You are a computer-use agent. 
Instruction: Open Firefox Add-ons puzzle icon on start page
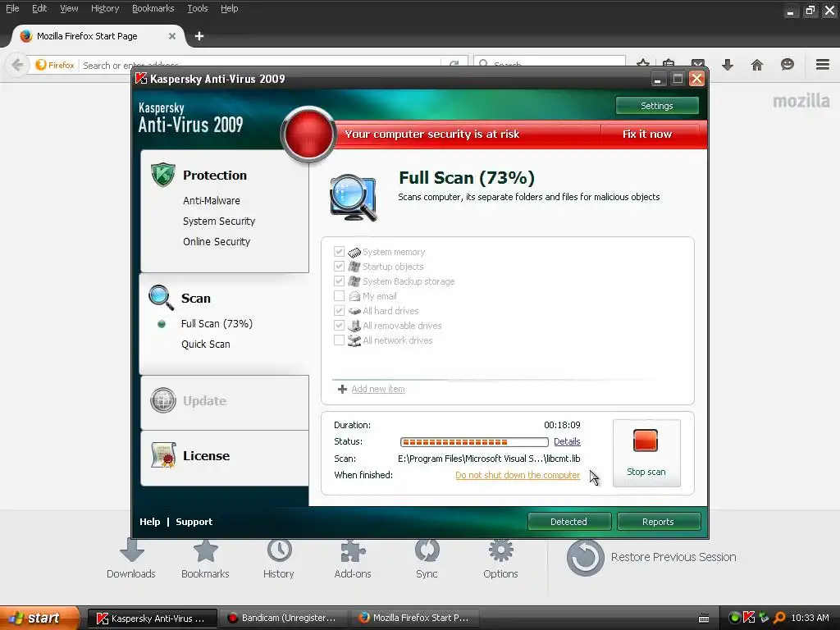point(353,550)
